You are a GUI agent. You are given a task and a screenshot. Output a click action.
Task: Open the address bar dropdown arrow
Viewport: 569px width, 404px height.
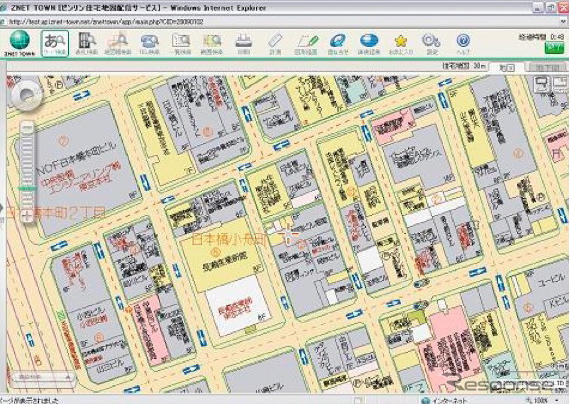click(x=564, y=22)
